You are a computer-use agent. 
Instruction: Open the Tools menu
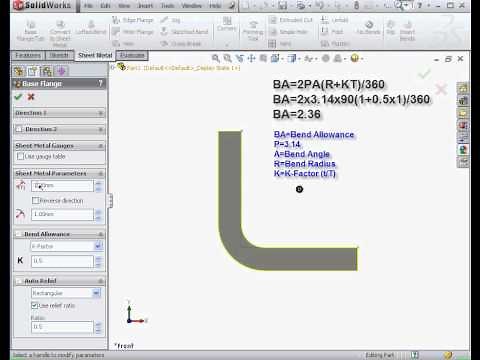coord(167,6)
